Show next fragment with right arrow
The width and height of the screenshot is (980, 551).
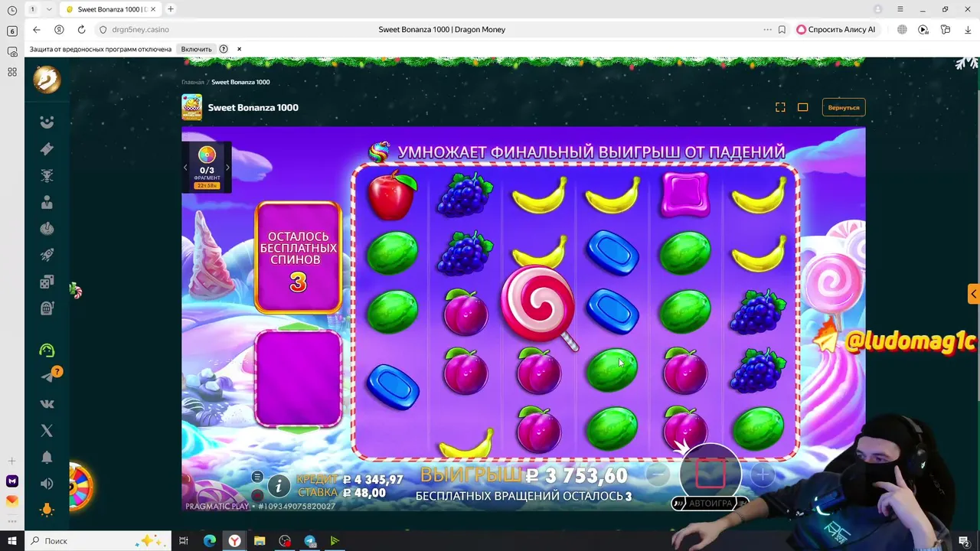click(227, 167)
